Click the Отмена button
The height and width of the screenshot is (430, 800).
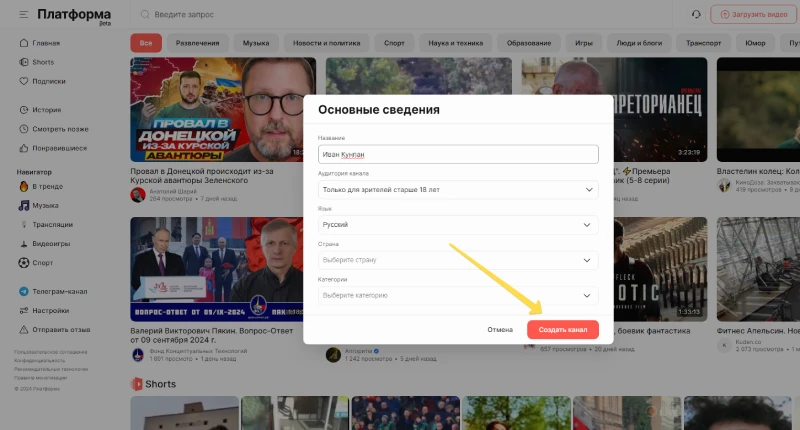[x=499, y=330]
